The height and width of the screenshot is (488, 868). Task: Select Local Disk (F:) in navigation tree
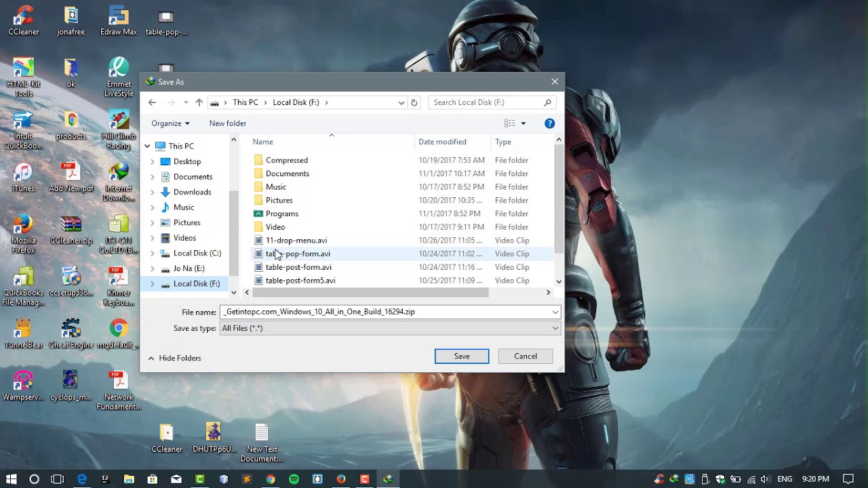tap(197, 283)
